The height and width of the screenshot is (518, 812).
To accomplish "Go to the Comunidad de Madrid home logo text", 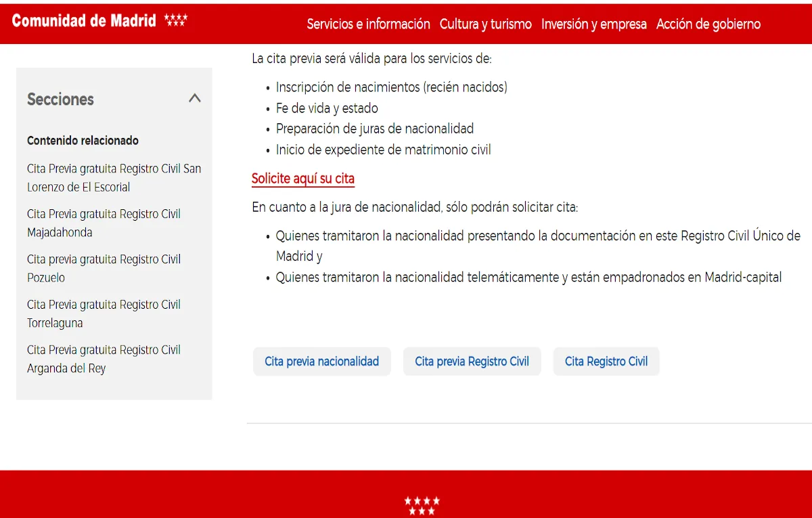I will [84, 20].
